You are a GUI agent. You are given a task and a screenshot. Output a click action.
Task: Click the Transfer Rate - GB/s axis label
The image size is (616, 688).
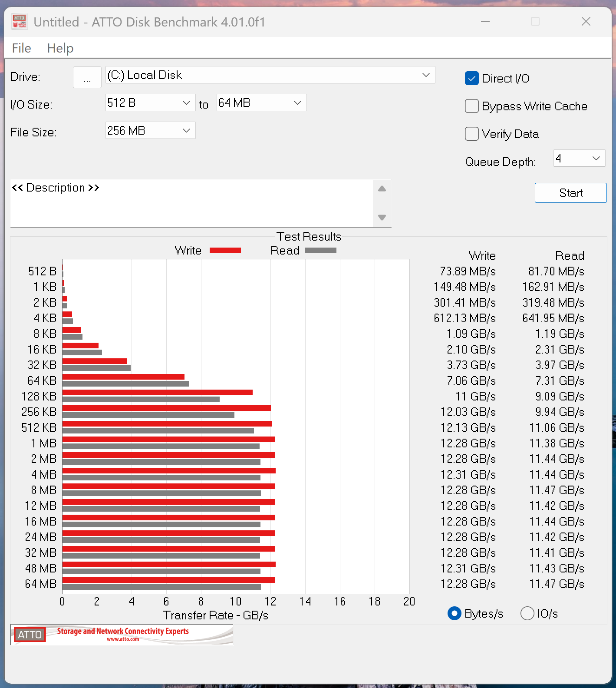(215, 615)
